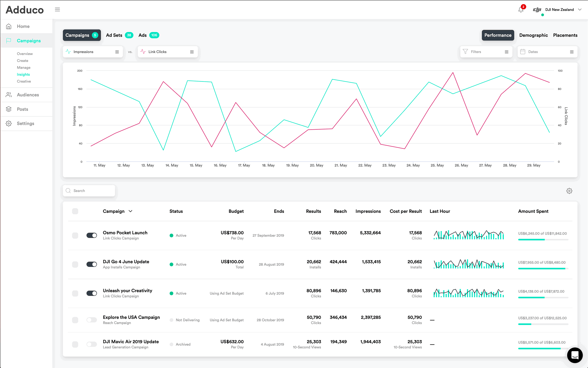Open the chat support bubble
The image size is (588, 368).
tap(575, 355)
